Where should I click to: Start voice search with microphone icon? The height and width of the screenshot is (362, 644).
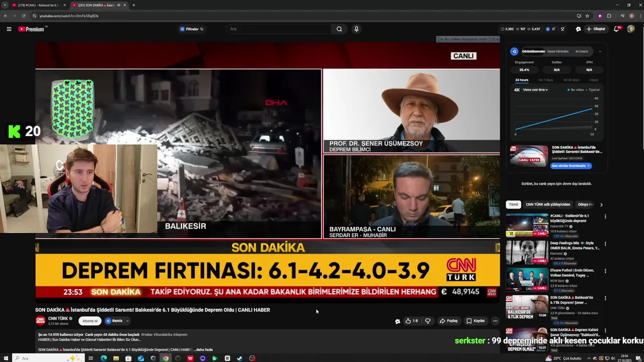click(356, 29)
